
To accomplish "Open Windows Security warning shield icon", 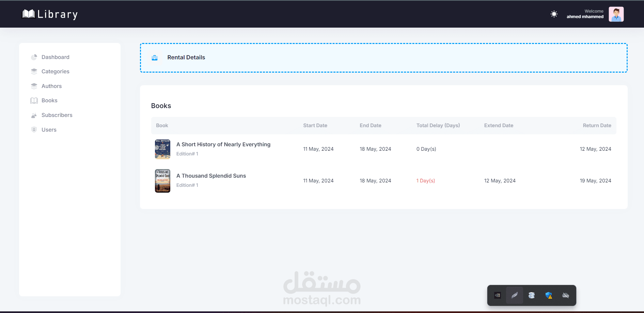I will (x=549, y=295).
